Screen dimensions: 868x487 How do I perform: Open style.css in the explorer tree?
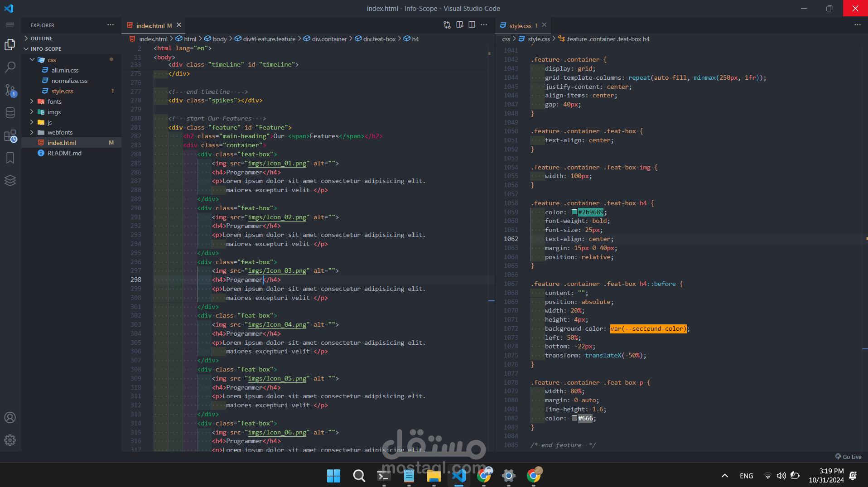click(x=72, y=91)
